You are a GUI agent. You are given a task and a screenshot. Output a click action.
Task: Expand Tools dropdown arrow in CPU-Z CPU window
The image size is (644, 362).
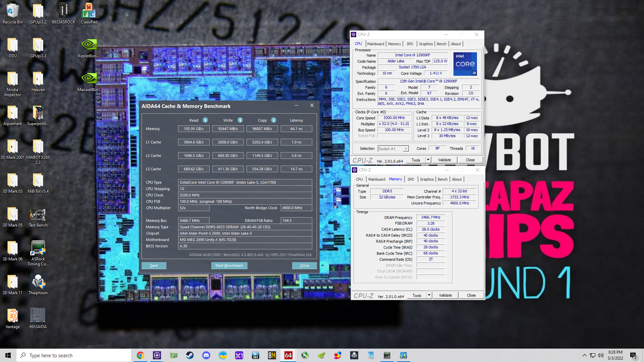[x=428, y=160]
